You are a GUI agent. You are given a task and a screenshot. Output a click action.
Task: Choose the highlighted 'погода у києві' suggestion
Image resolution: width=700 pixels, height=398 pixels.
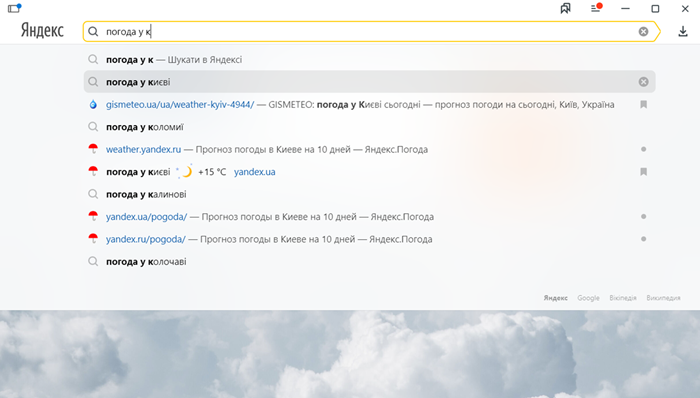369,82
